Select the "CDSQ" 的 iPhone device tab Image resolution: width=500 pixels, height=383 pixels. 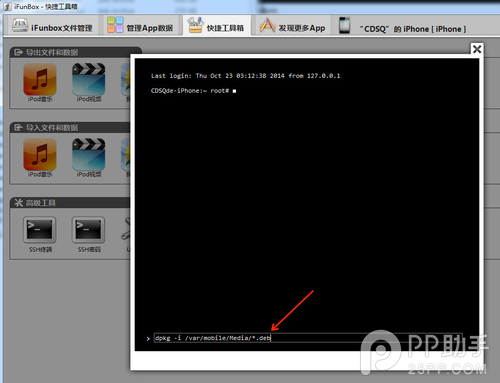pyautogui.click(x=402, y=27)
